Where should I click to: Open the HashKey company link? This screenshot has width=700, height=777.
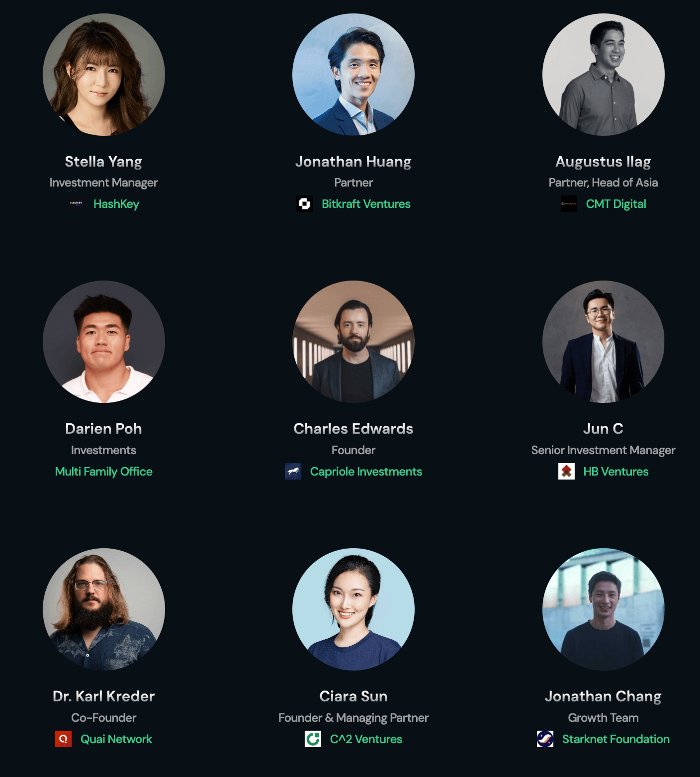click(116, 204)
